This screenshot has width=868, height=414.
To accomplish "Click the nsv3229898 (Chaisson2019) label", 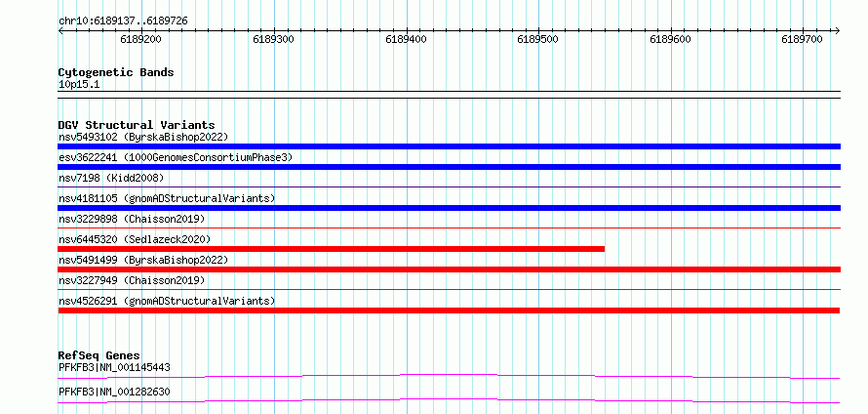I will [x=132, y=219].
